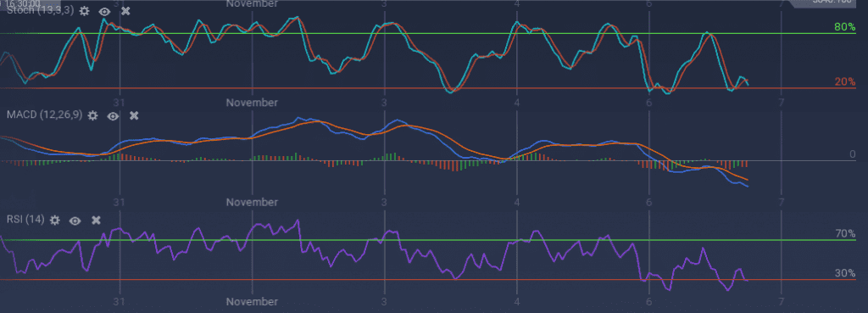868x313 pixels.
Task: Click date 4 below the MACD panel
Action: [x=516, y=202]
